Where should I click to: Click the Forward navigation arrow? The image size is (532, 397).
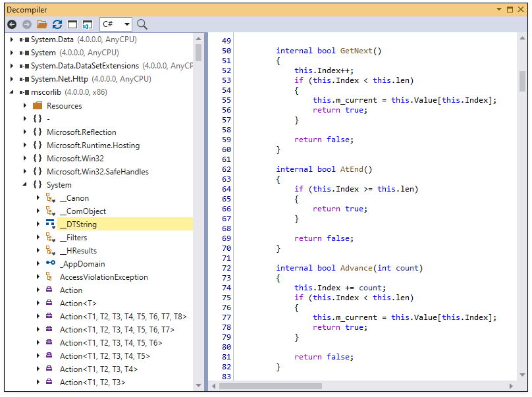point(26,24)
